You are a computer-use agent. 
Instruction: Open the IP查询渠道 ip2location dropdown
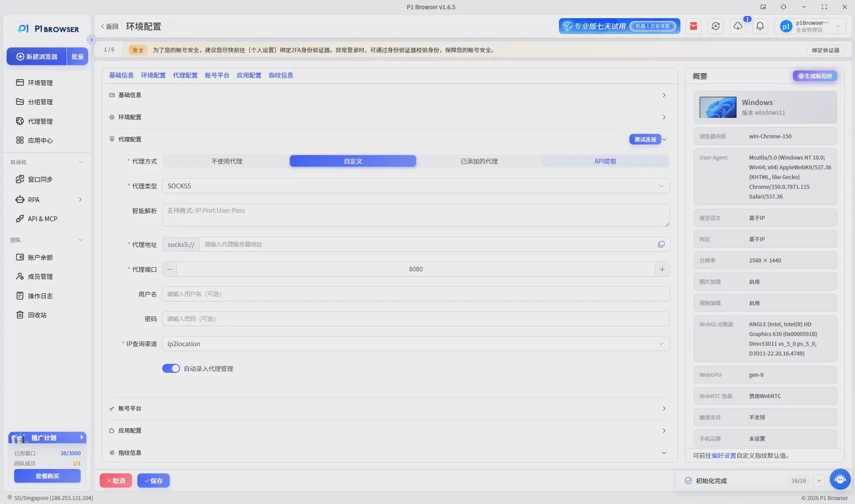tap(415, 344)
